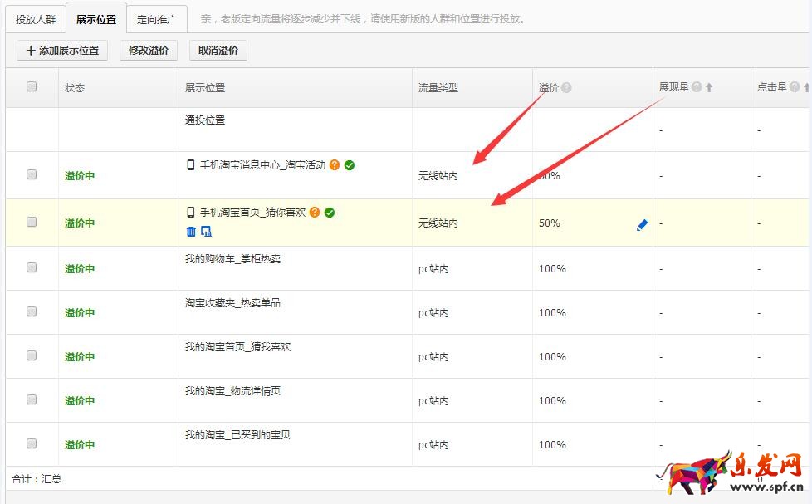Viewport: 812px width, 504px height.
Task: Sort by 点击量 using arrow icon
Action: coord(805,87)
